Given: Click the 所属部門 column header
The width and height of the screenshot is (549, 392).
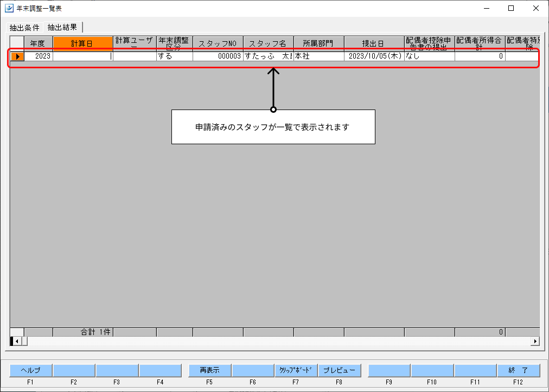Looking at the screenshot, I should pyautogui.click(x=319, y=43).
